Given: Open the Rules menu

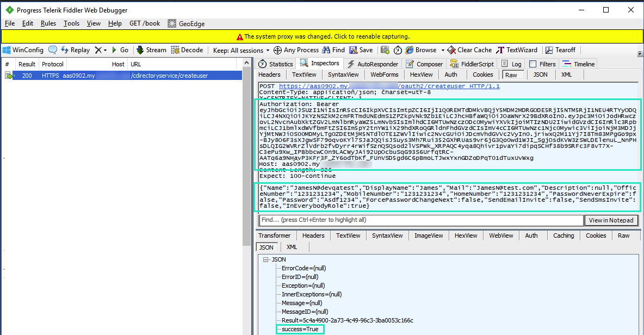Looking at the screenshot, I should pos(48,23).
